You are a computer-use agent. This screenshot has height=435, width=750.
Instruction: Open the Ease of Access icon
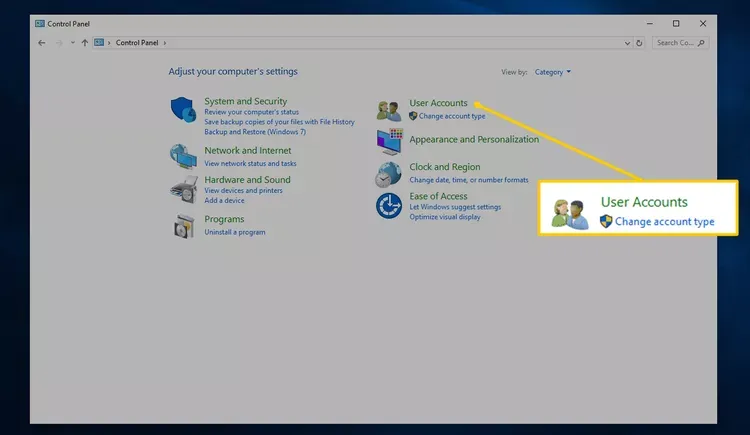tap(388, 206)
